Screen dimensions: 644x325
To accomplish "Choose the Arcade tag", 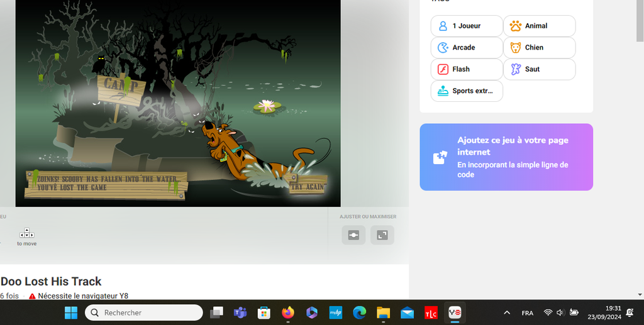I will click(x=466, y=48).
